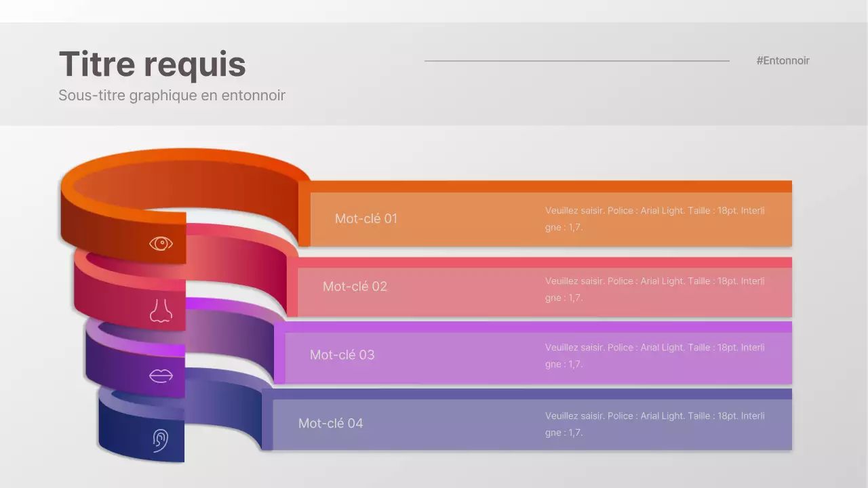Click the 'Sous-titre graphique en entonnoir' subtitle
868x488 pixels.
pyautogui.click(x=172, y=95)
